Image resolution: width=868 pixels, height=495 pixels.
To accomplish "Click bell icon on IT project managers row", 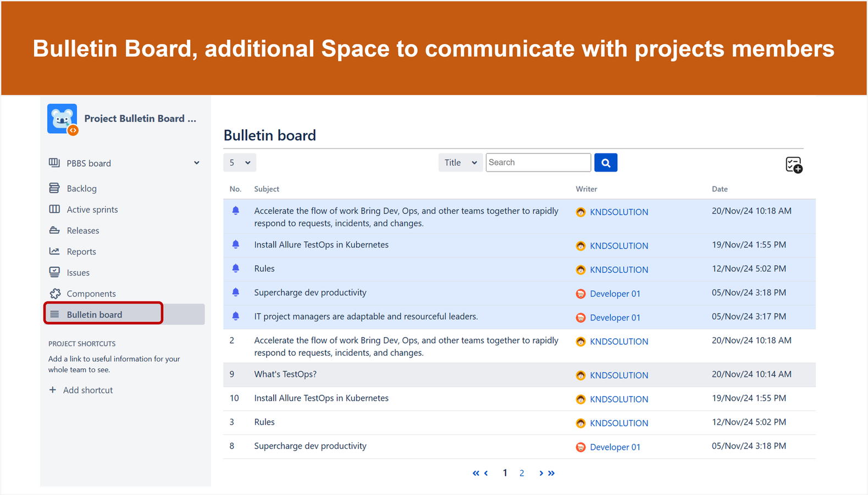I will pyautogui.click(x=236, y=316).
